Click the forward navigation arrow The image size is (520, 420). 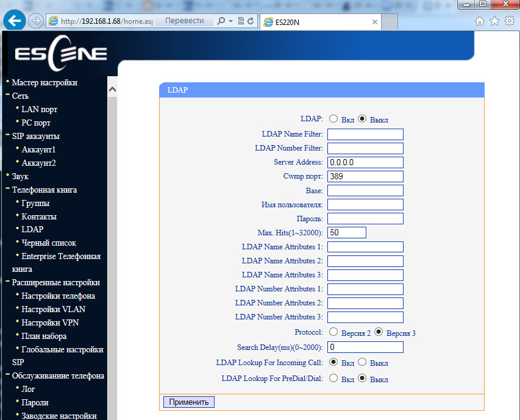coord(35,20)
